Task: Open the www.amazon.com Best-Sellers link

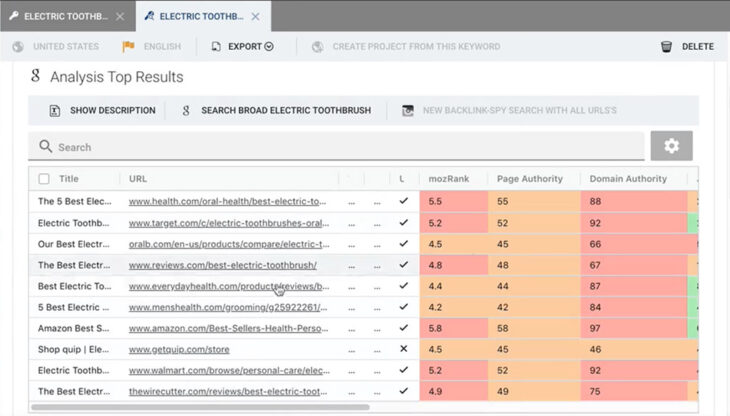Action: (229, 327)
